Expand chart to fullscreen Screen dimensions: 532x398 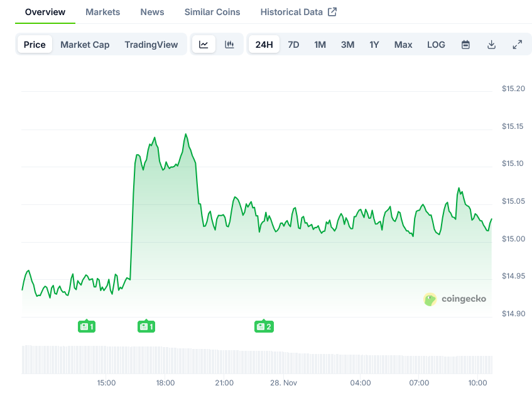tap(517, 45)
